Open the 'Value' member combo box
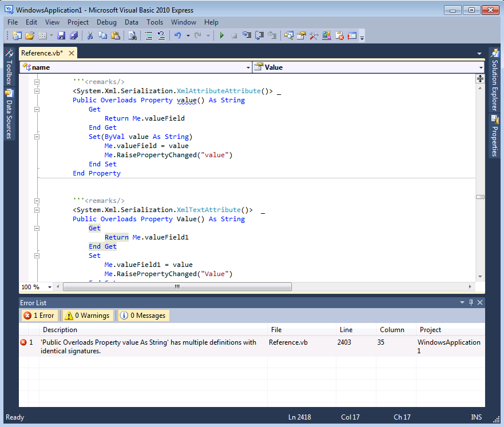Viewport: 504px width, 427px height. (368, 67)
